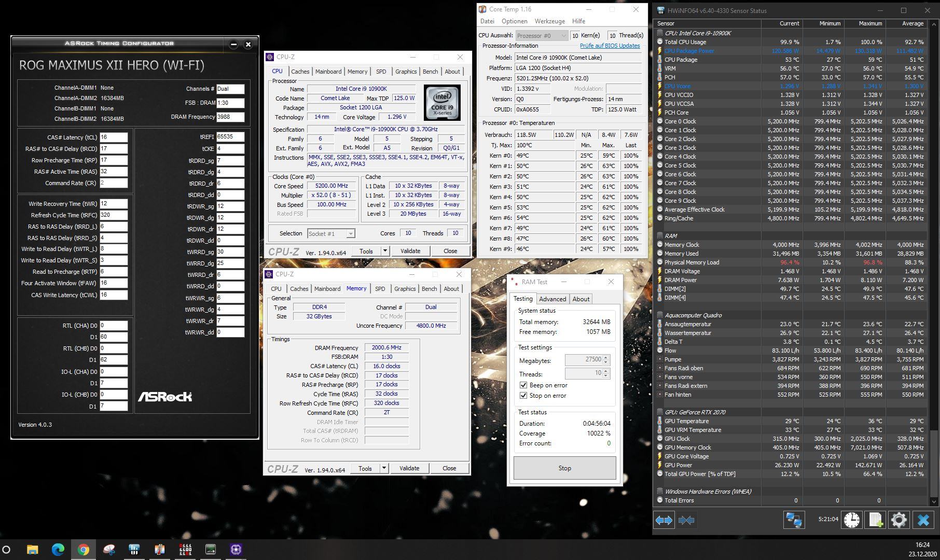Open Google Chrome in the taskbar

pyautogui.click(x=83, y=550)
